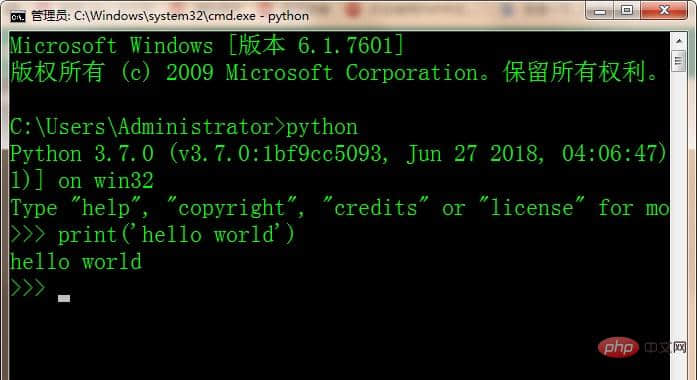Click the 'hello world' output line
Image resolution: width=697 pixels, height=380 pixels.
tap(76, 262)
